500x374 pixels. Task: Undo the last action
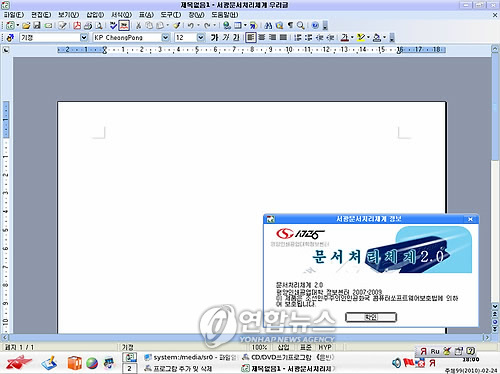[191, 26]
